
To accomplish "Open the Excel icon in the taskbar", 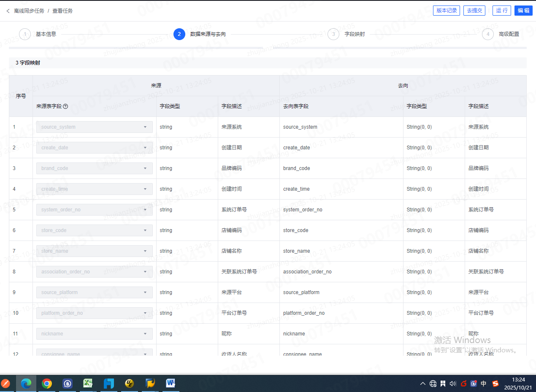I will tap(88, 383).
